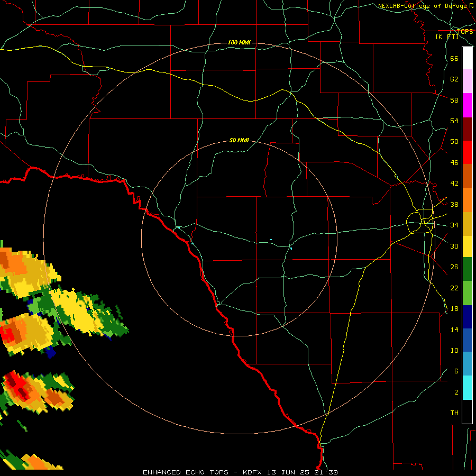The height and width of the screenshot is (476, 476).
Task: Click the KDFX radar site identifier
Action: click(x=252, y=472)
